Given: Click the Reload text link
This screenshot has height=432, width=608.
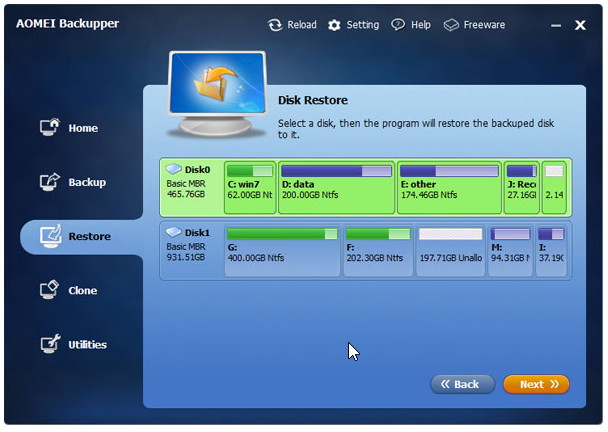Looking at the screenshot, I should coord(302,25).
